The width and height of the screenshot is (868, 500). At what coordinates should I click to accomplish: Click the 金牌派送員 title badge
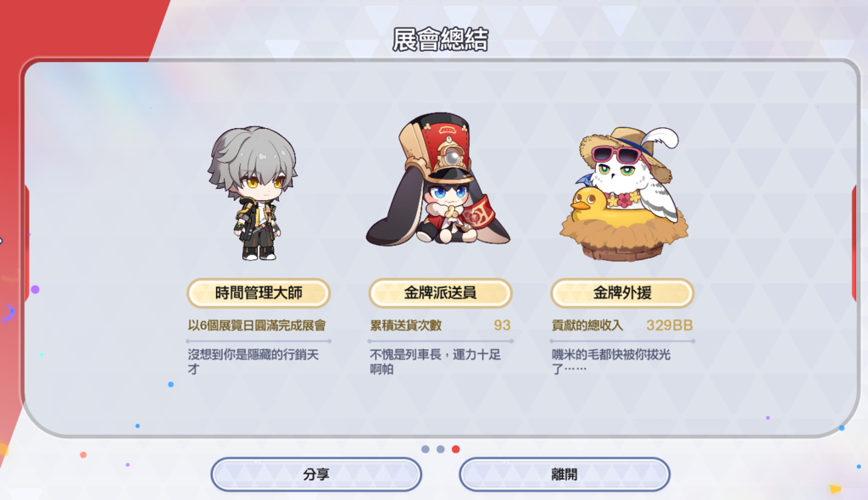coord(440,293)
